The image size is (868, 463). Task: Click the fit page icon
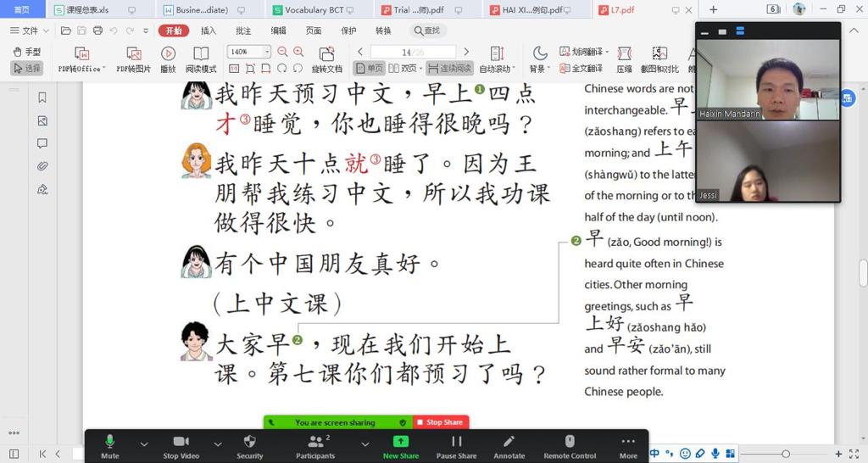click(x=250, y=68)
